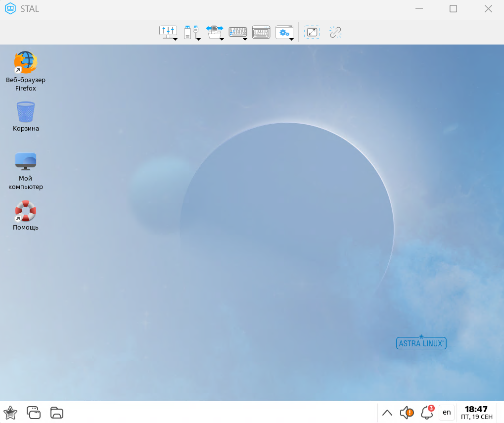
Task: Toggle fullscreen mode icon
Action: pyautogui.click(x=312, y=32)
